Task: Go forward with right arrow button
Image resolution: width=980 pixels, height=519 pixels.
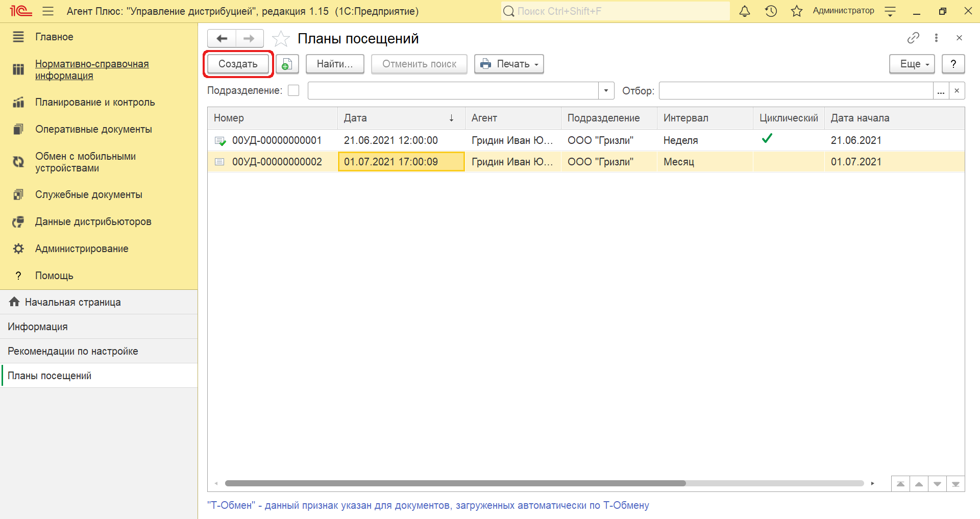Action: coord(249,38)
